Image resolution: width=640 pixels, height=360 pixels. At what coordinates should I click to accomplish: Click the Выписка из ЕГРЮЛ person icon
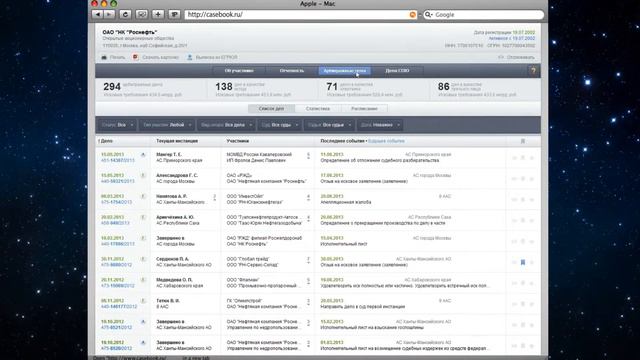pyautogui.click(x=190, y=57)
